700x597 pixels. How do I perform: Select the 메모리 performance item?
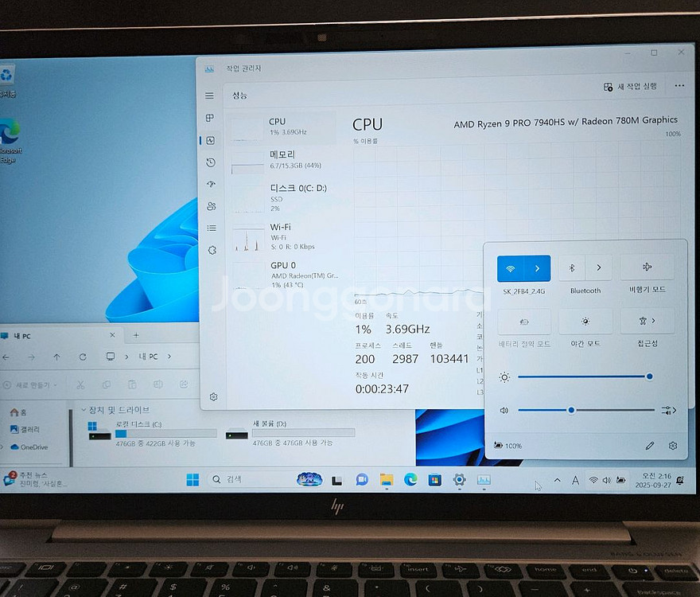click(283, 160)
